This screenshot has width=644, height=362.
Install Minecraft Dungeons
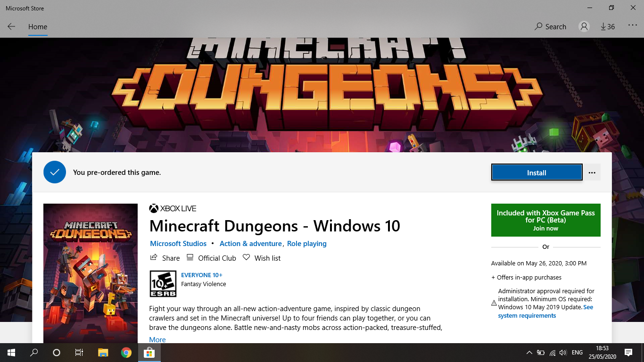pos(537,173)
